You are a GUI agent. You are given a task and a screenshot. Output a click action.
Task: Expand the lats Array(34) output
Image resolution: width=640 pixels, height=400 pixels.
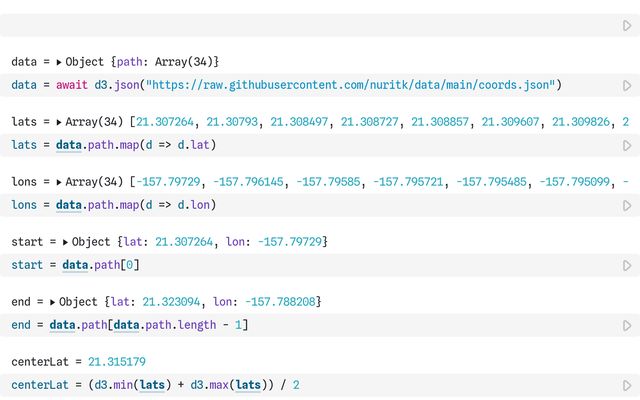coord(59,122)
